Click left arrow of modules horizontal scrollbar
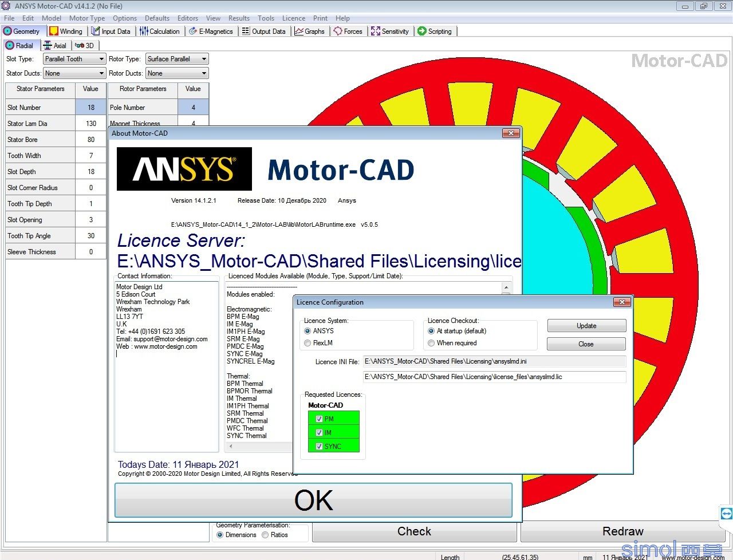Image resolution: width=733 pixels, height=560 pixels. click(231, 447)
